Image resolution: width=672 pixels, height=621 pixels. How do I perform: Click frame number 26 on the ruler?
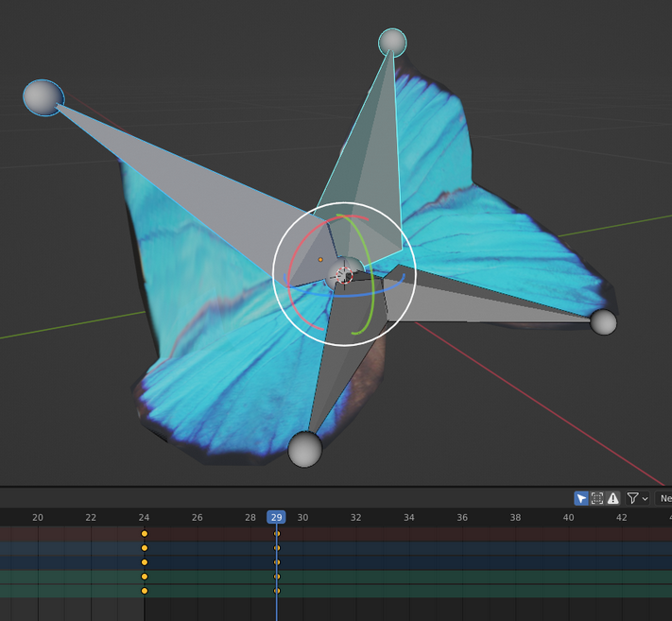[198, 517]
